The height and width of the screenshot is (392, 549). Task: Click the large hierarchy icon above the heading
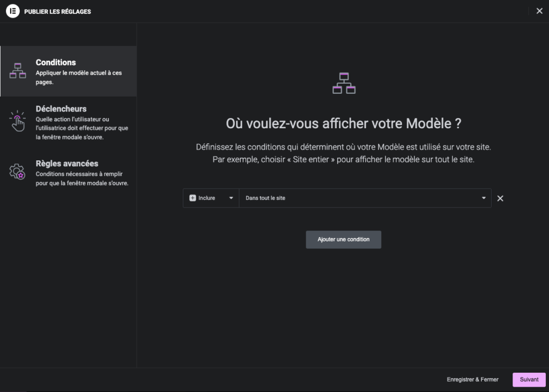(344, 83)
